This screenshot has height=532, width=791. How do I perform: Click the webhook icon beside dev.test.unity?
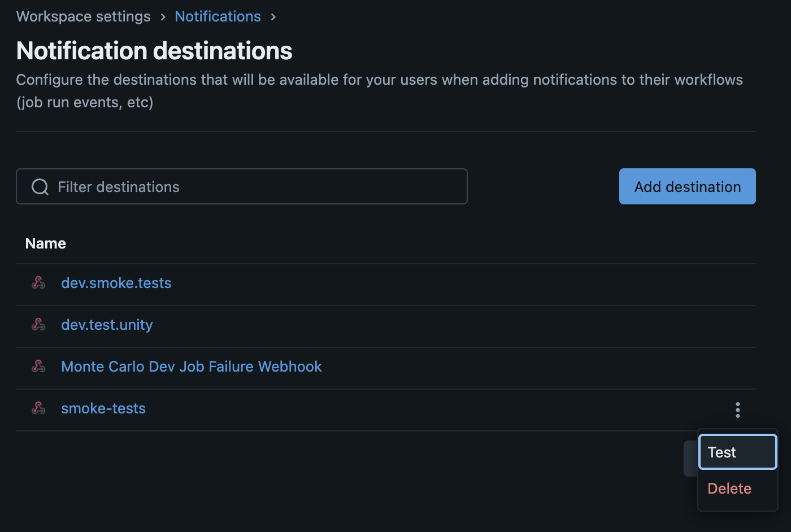(x=38, y=324)
